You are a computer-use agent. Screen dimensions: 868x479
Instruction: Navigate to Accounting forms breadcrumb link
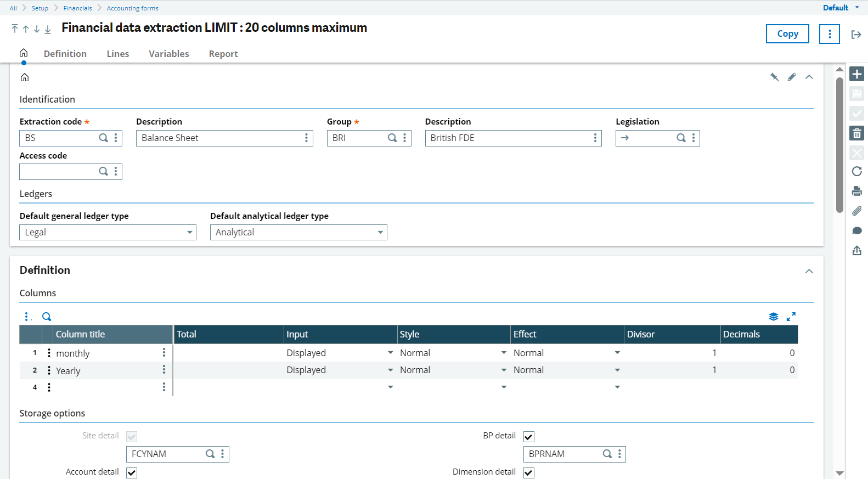coord(133,8)
